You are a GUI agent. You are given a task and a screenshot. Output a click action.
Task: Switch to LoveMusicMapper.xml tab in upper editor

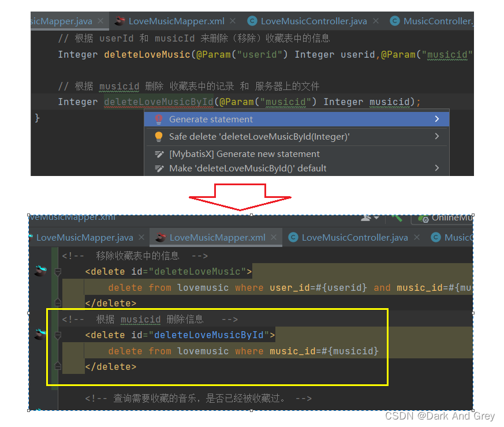177,21
